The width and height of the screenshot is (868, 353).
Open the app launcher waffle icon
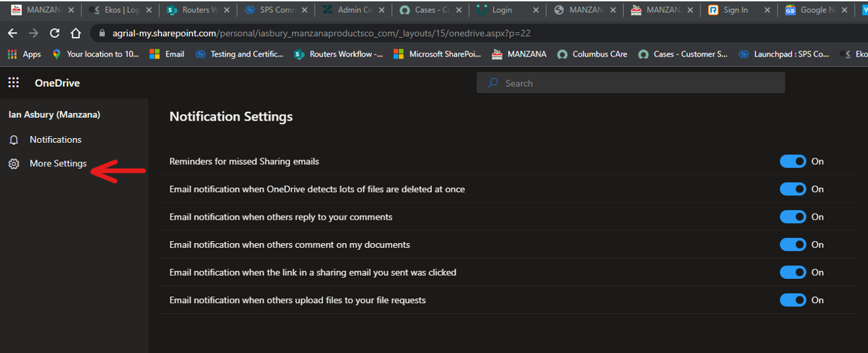(x=13, y=83)
